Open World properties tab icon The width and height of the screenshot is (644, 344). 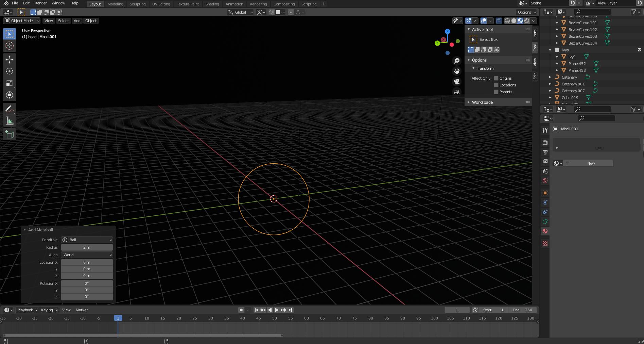tap(545, 181)
